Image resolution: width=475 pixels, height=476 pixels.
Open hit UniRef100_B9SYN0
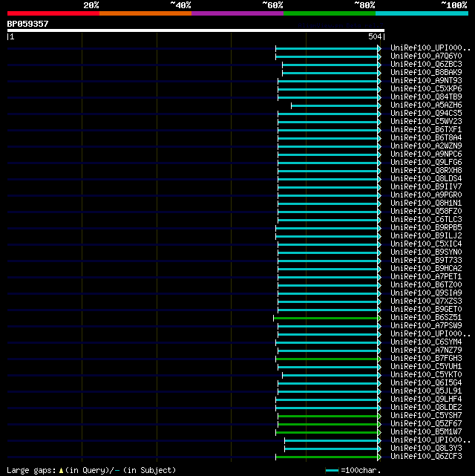426,252
